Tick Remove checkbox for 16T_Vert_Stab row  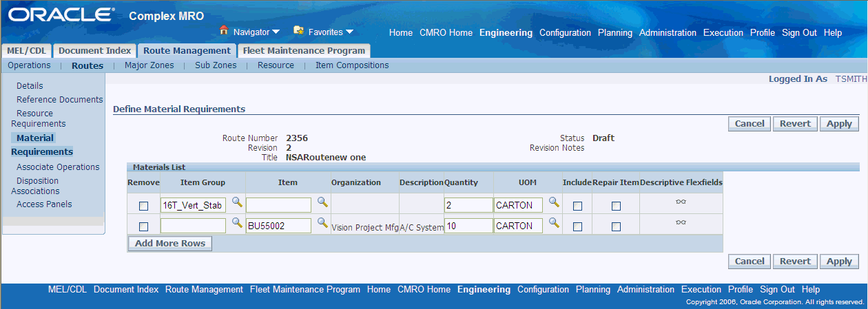(x=143, y=206)
